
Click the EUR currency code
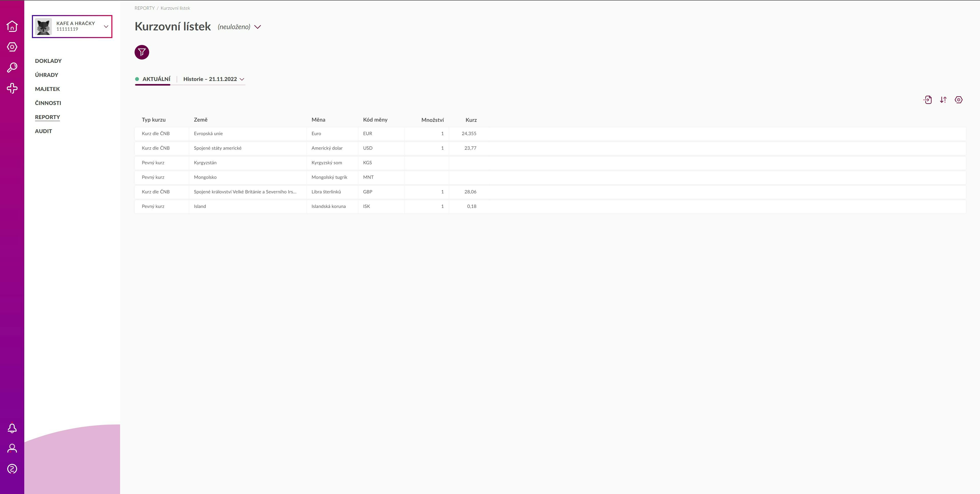click(x=368, y=134)
